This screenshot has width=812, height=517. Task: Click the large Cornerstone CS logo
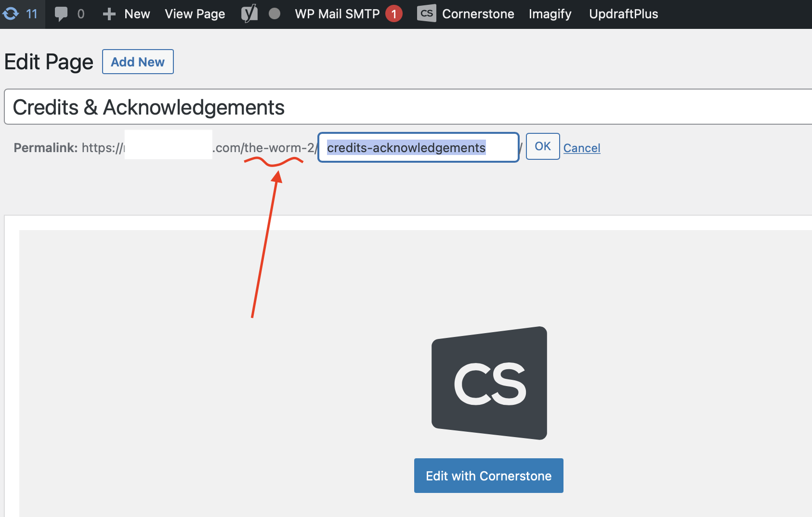click(x=489, y=383)
